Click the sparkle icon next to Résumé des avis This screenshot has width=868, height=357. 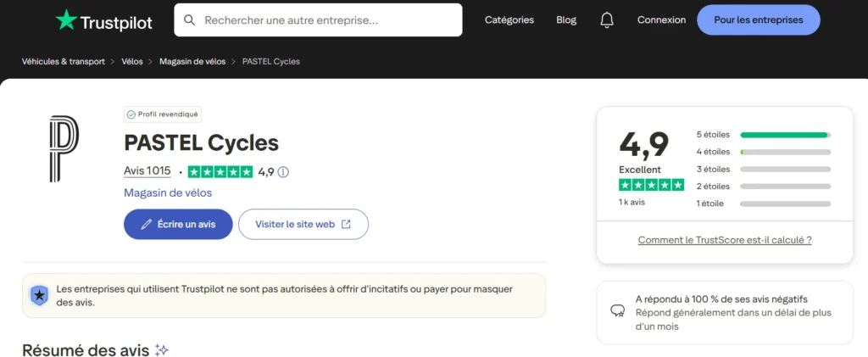click(161, 350)
